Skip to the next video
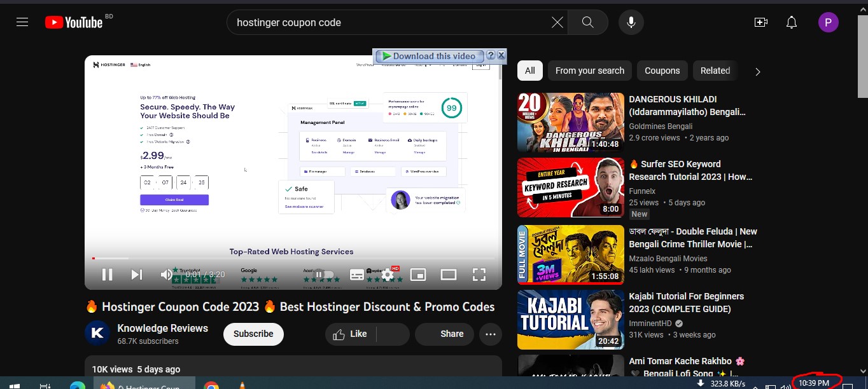Screen dimensions: 868x389 click(x=137, y=275)
